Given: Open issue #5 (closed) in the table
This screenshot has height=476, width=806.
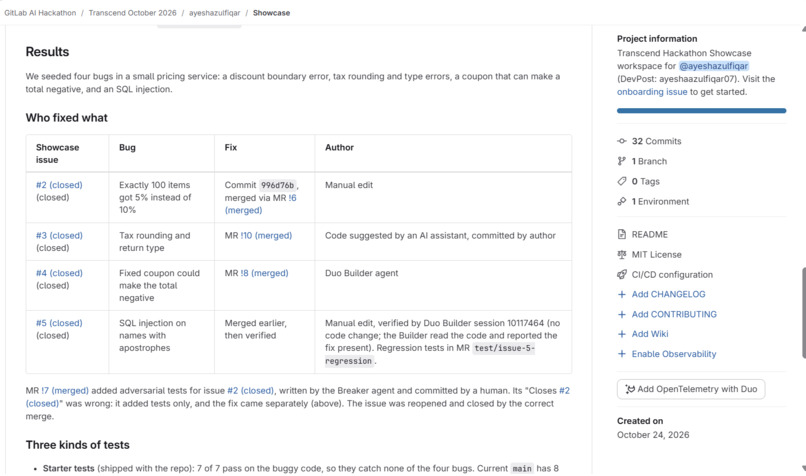Looking at the screenshot, I should tap(59, 323).
